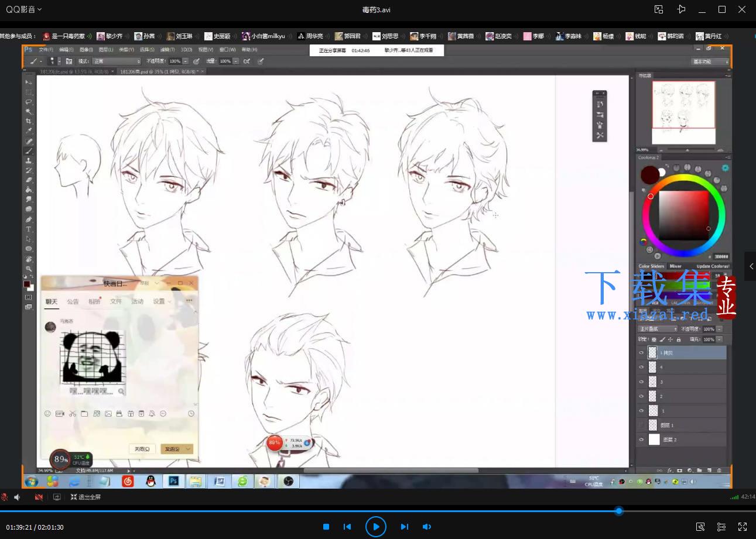Open emoji picker in QQ chat window
This screenshot has width=756, height=539.
(47, 414)
